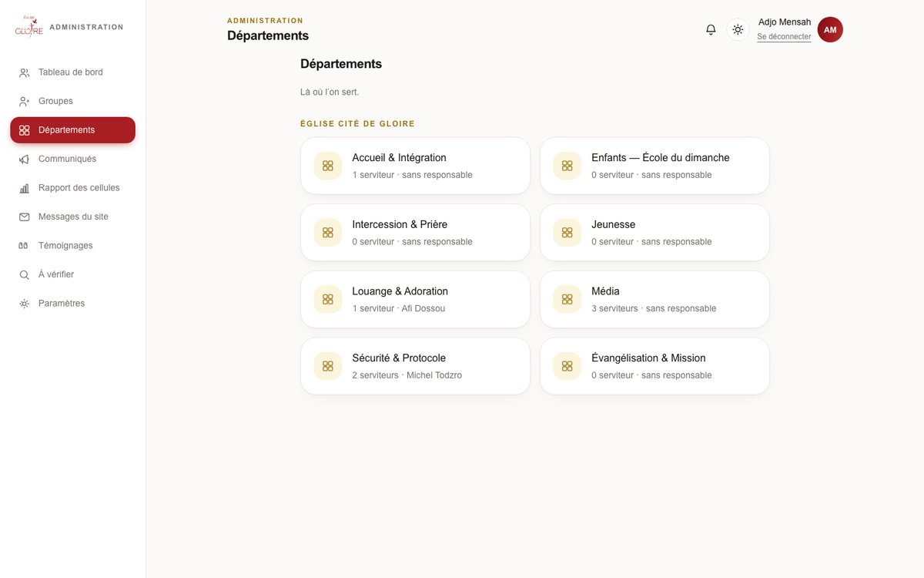
Task: Click the Louange & Adoration card icon
Action: tap(328, 299)
